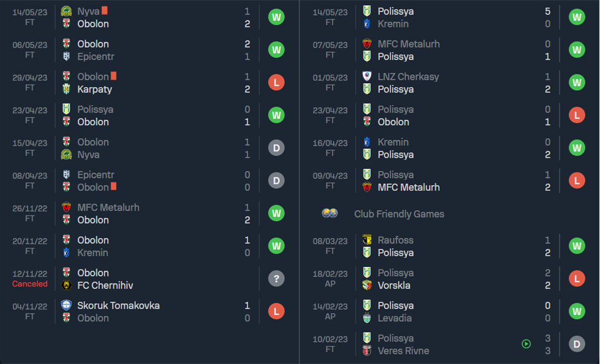600x364 pixels.
Task: Select the LNZ Cherkasy team name
Action: pyautogui.click(x=408, y=77)
